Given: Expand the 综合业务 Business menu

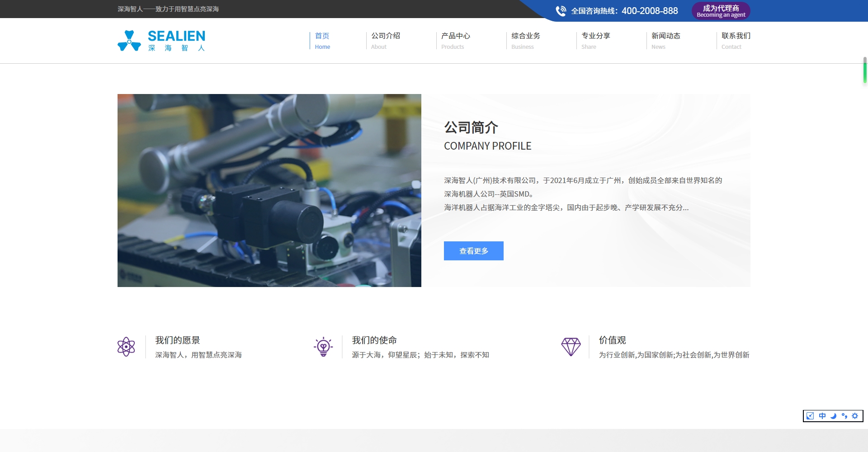Looking at the screenshot, I should pos(526,40).
